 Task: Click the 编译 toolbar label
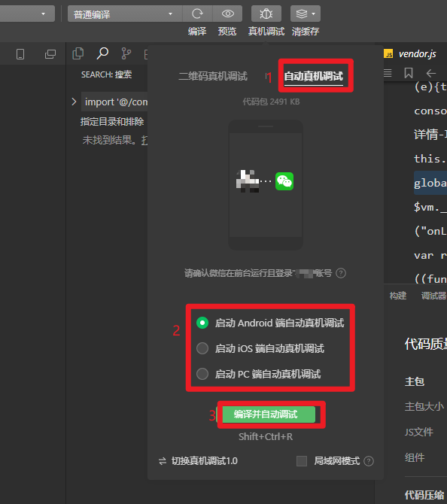coord(197,32)
